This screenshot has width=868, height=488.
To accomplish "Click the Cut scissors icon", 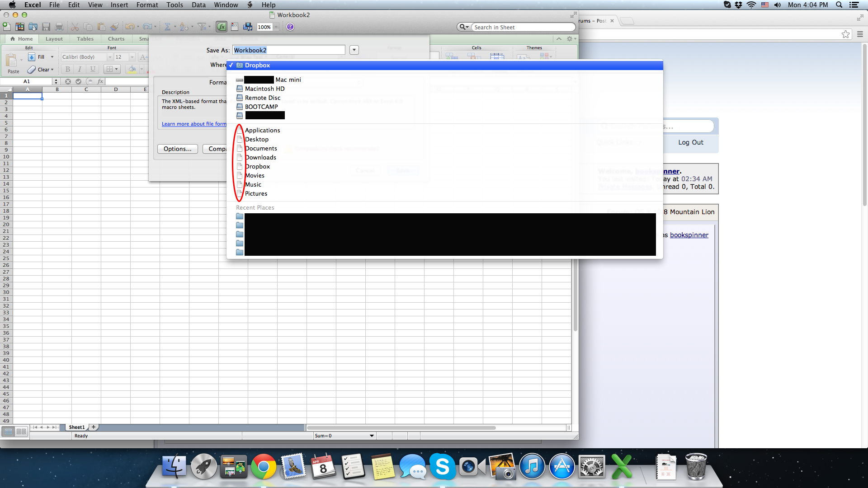I will [x=75, y=27].
